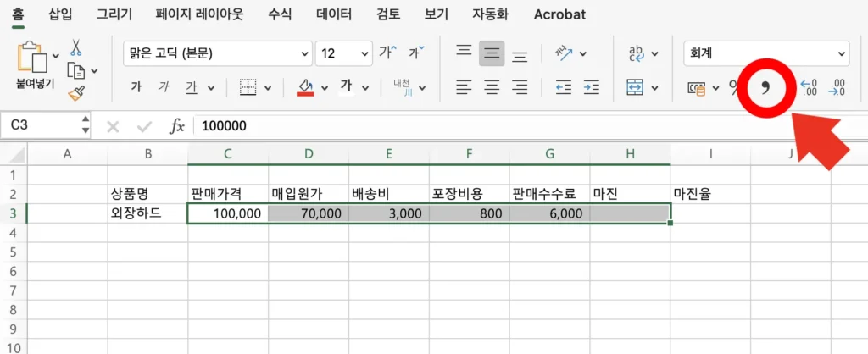Cut selection with the scissors icon
This screenshot has height=354, width=868.
76,47
